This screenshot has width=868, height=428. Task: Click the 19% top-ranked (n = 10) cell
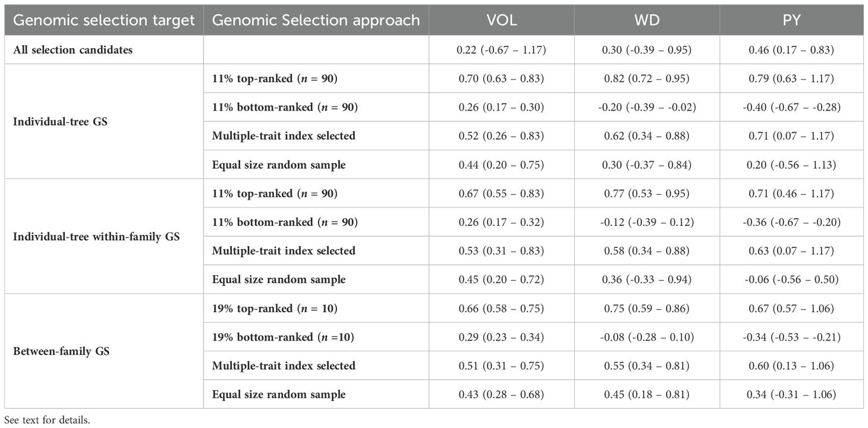pyautogui.click(x=275, y=309)
